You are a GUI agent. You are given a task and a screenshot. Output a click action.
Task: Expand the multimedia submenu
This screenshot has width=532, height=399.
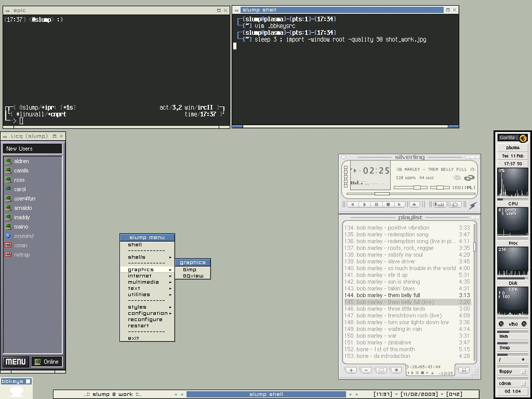(143, 282)
